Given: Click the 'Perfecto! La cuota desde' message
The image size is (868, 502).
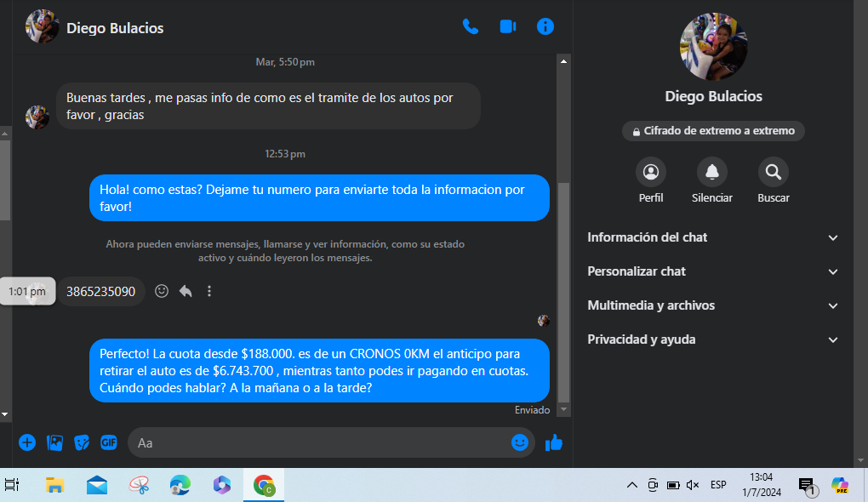Looking at the screenshot, I should pos(319,371).
